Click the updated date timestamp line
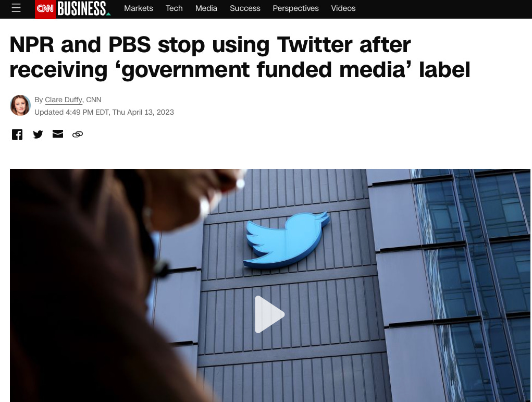Viewport: 532px width, 402px height. pyautogui.click(x=104, y=113)
